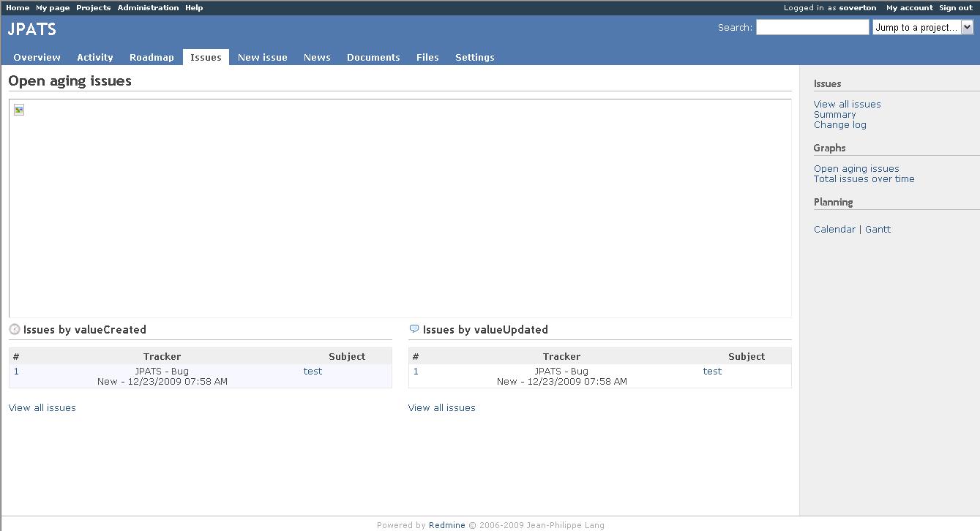This screenshot has width=980, height=531.
Task: Open issue 1 in valueCreated table
Action: coord(16,371)
